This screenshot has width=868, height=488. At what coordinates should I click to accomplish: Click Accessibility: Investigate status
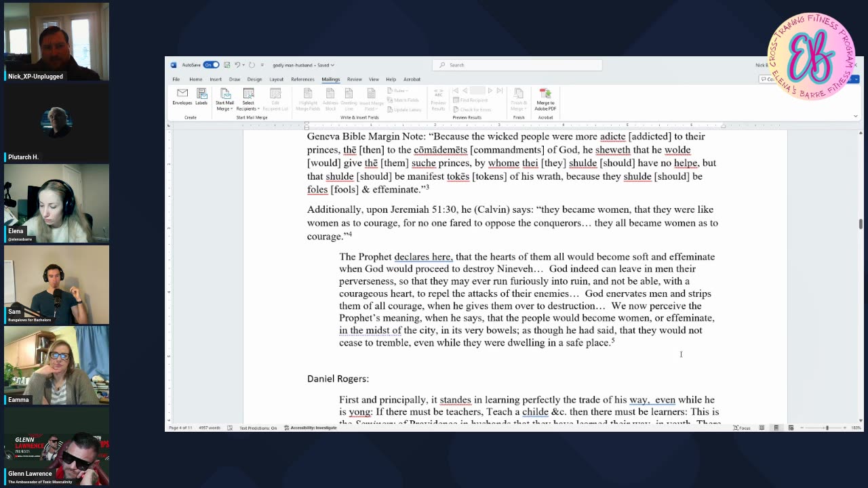(311, 428)
